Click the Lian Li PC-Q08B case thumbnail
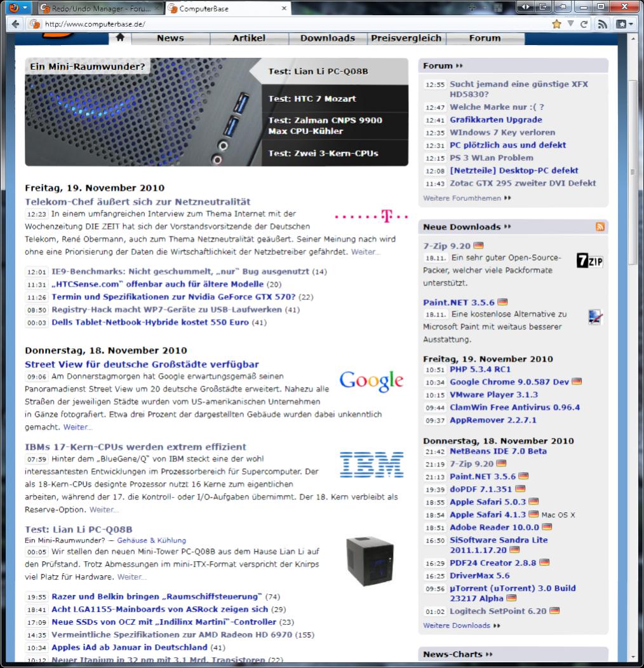 (370, 561)
